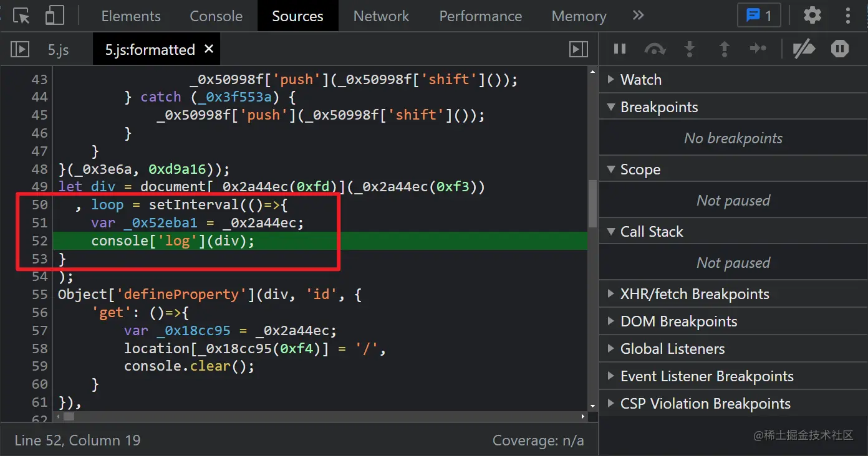Image resolution: width=868 pixels, height=456 pixels.
Task: Expand the CSP Violation Breakpoints section
Action: pos(733,404)
